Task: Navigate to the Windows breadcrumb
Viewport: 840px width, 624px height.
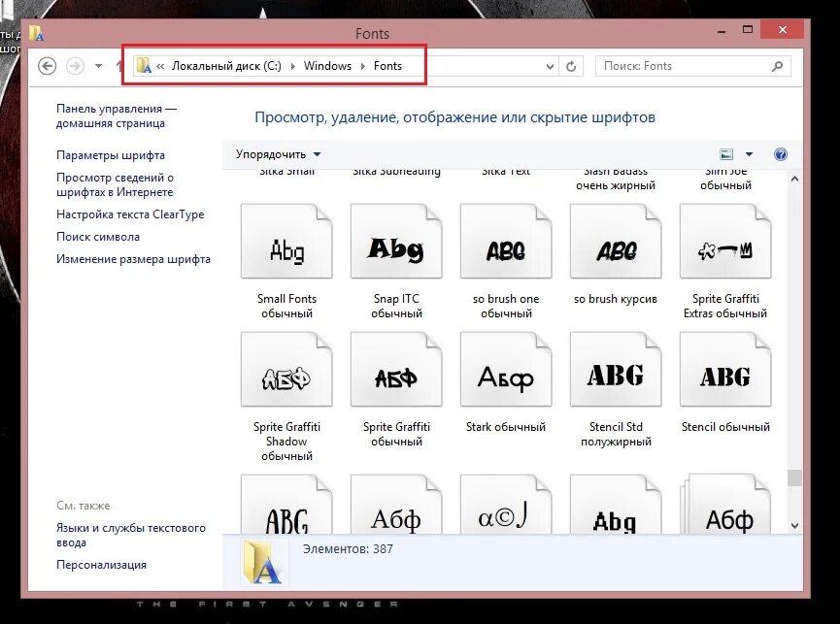Action: pyautogui.click(x=327, y=66)
